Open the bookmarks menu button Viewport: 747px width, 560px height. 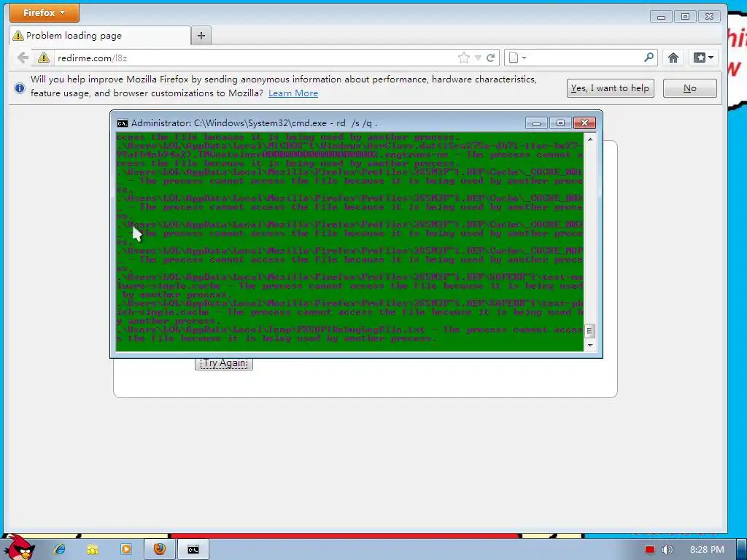pyautogui.click(x=703, y=58)
